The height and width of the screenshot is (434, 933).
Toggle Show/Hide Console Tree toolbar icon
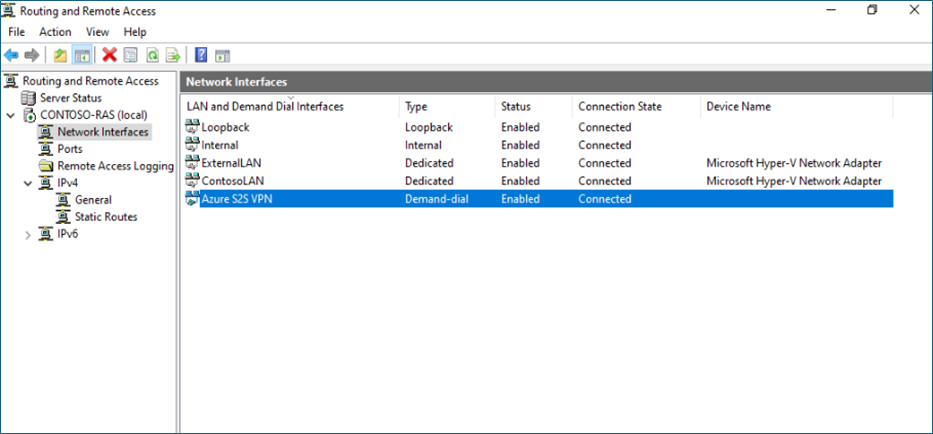(x=81, y=55)
